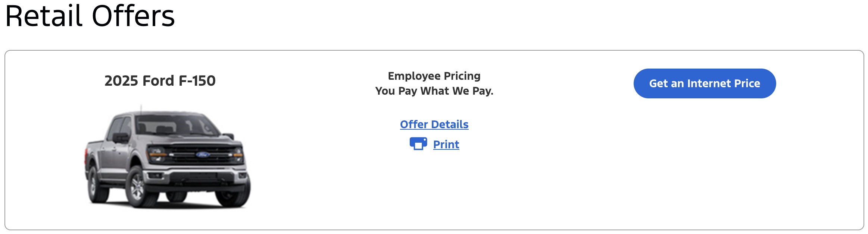Click the 2025 Ford F-150 title

click(160, 80)
